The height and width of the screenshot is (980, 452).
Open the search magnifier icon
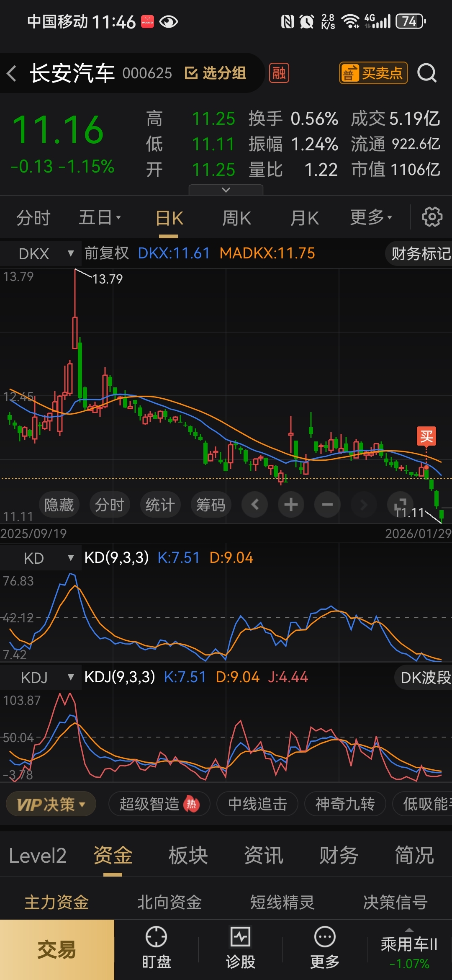point(427,73)
